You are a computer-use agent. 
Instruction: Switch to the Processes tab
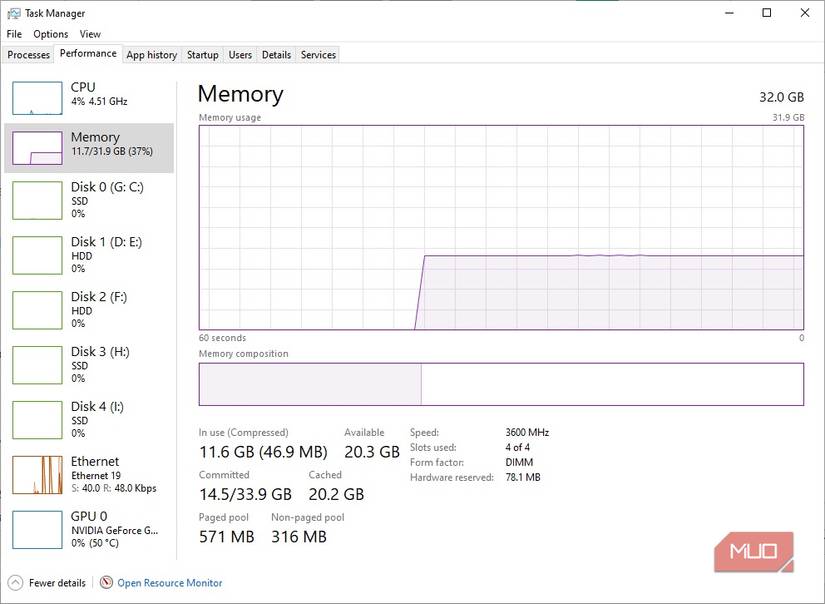[29, 55]
